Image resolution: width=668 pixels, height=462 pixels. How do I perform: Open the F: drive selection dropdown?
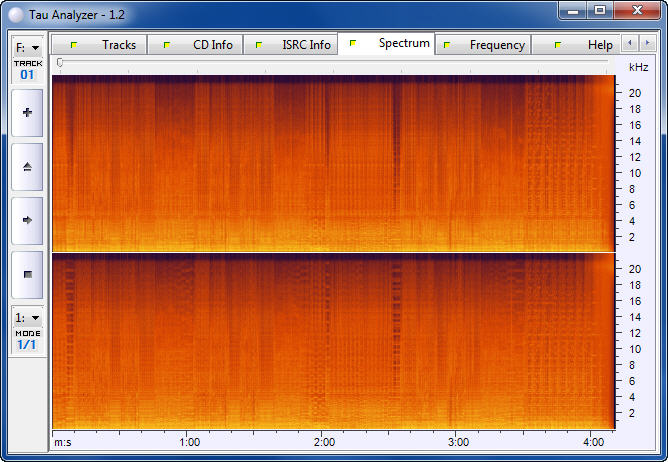pos(27,47)
